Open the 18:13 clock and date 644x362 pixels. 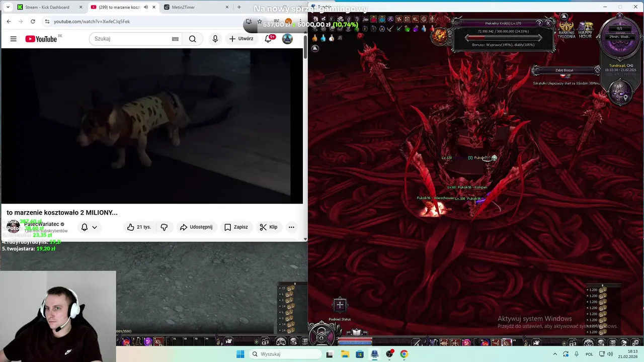tap(629, 354)
